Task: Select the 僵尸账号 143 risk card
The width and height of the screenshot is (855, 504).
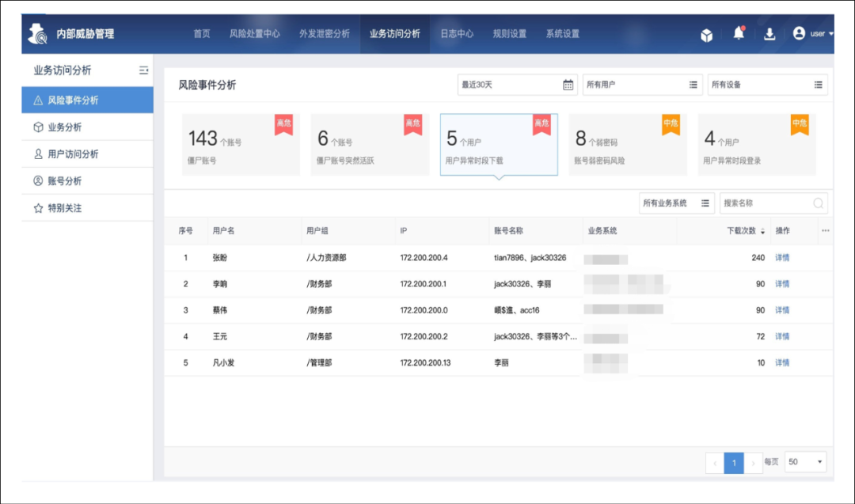Action: 241,144
